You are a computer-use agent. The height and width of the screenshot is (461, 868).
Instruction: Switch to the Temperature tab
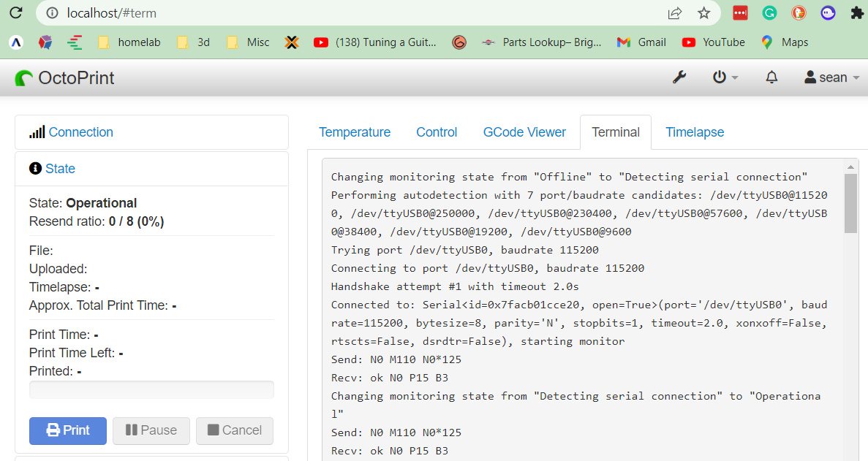[x=354, y=132]
